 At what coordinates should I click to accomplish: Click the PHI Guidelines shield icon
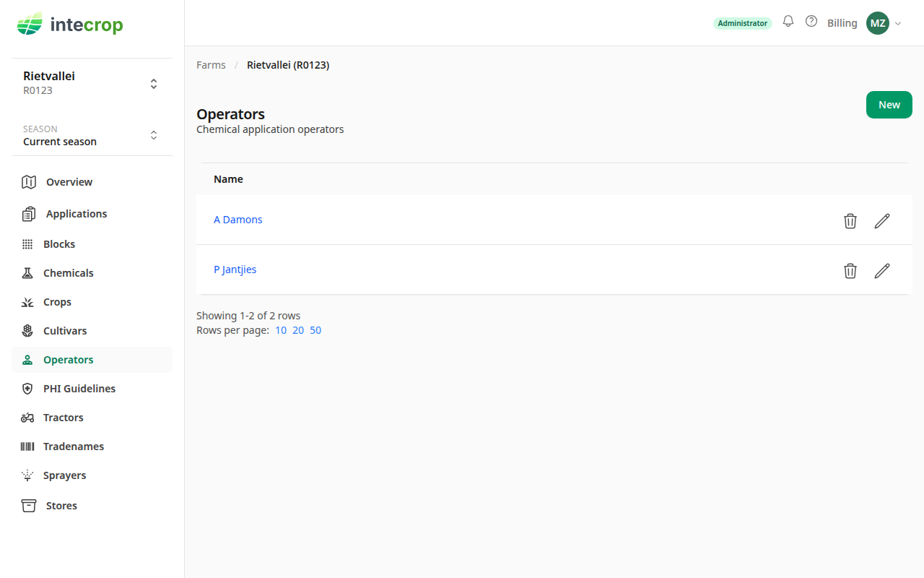click(27, 389)
